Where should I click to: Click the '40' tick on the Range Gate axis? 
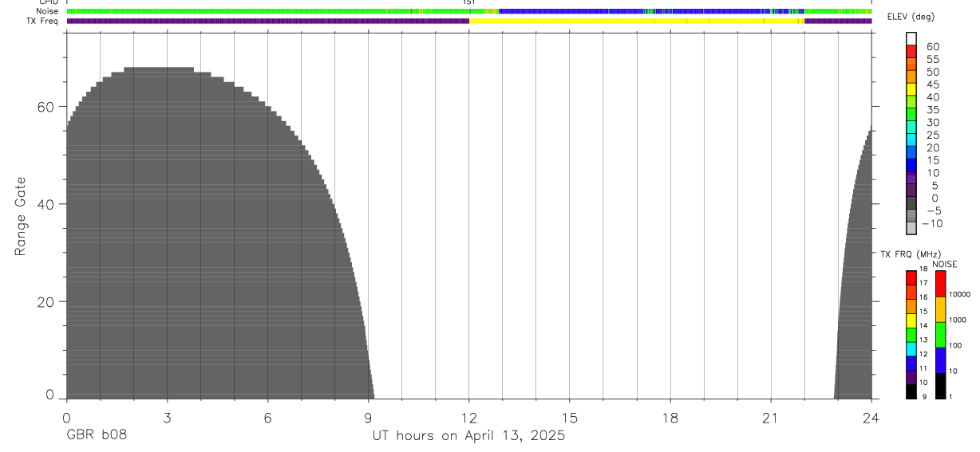(45, 204)
